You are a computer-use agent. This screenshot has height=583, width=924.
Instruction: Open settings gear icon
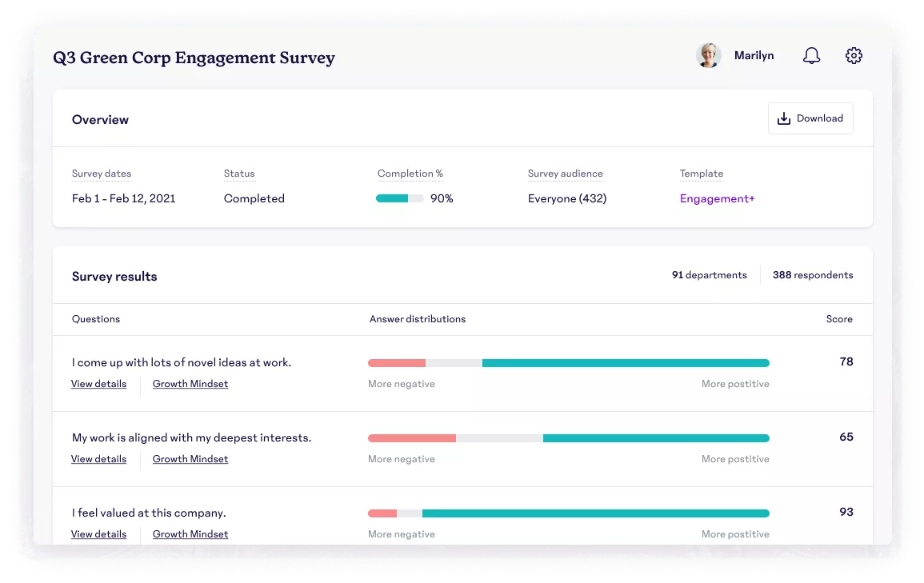[x=854, y=55]
